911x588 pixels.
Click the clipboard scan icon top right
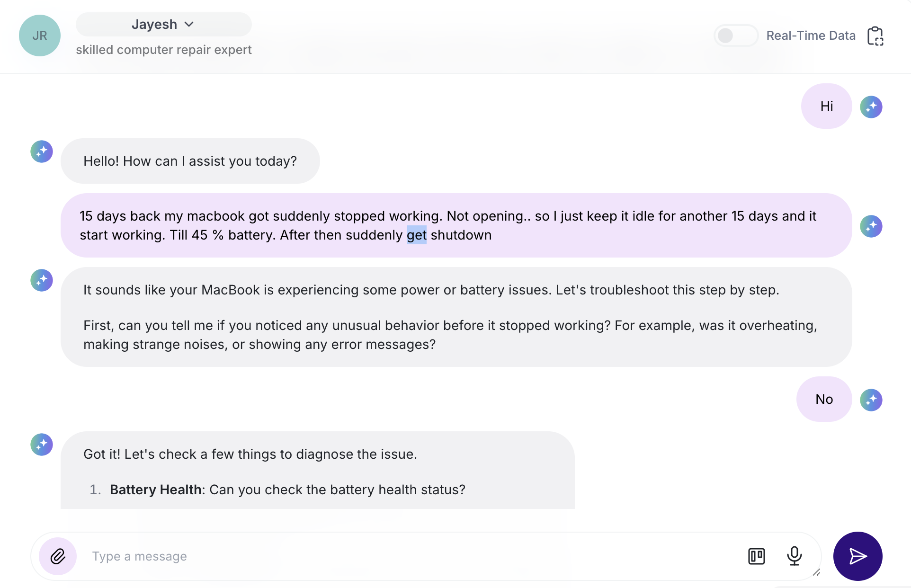[875, 36]
